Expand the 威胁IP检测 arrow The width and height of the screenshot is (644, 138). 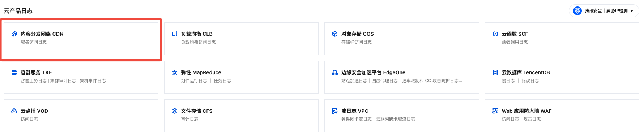(632, 11)
